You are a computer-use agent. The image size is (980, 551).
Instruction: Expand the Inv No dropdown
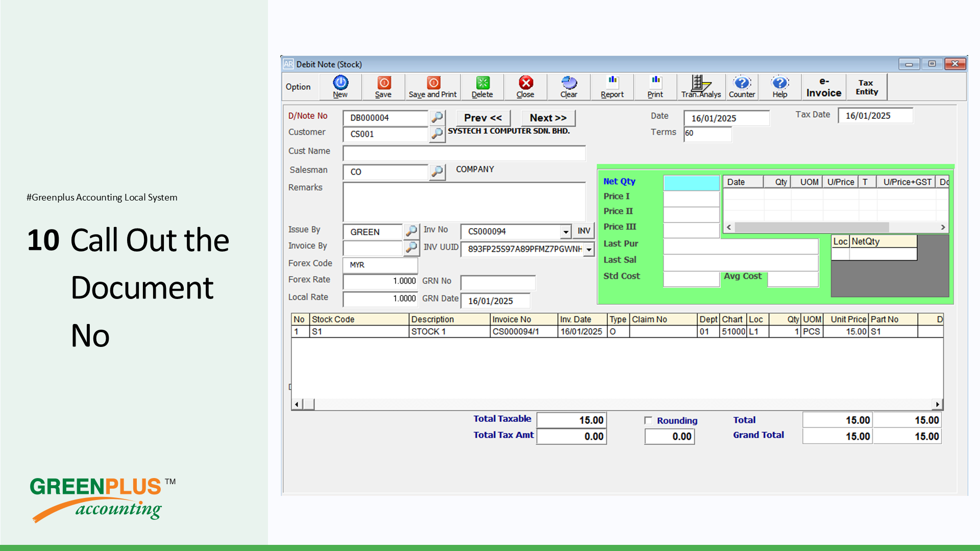pyautogui.click(x=566, y=232)
